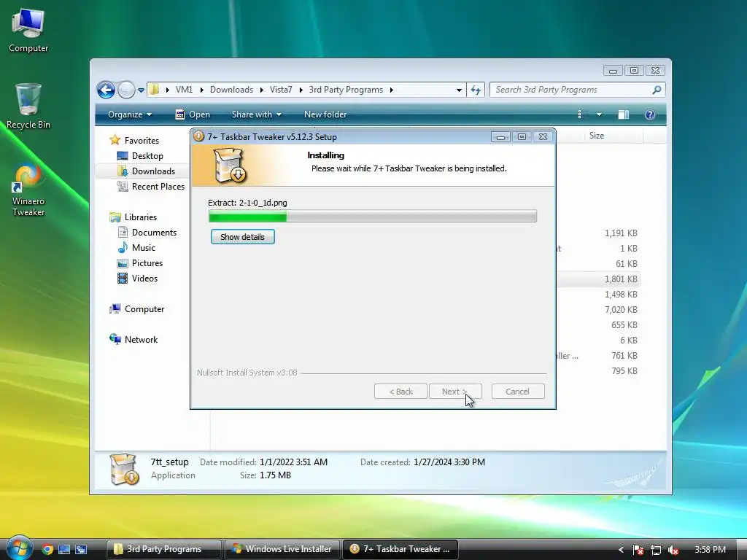Launch Winaero Tweaker desktop shortcut
The width and height of the screenshot is (747, 560).
(28, 190)
